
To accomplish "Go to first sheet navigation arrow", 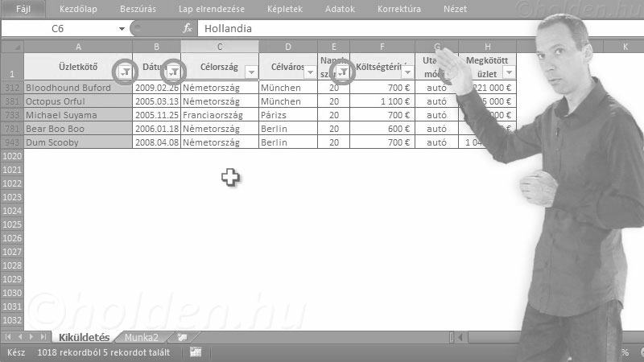I will 8,337.
